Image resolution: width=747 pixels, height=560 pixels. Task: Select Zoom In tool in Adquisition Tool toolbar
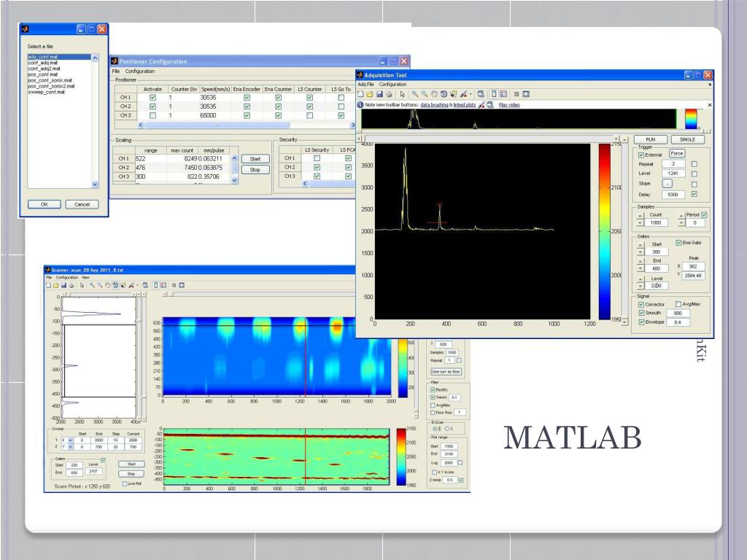click(415, 94)
